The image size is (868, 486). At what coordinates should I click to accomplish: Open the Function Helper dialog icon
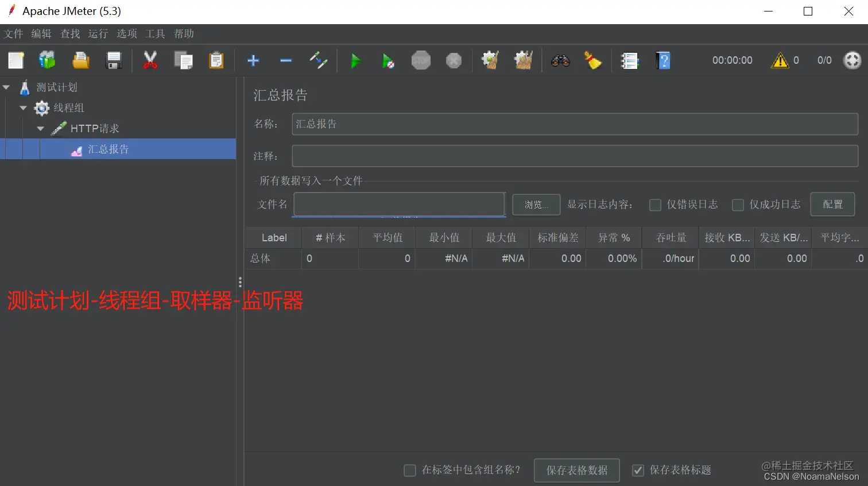coord(630,60)
